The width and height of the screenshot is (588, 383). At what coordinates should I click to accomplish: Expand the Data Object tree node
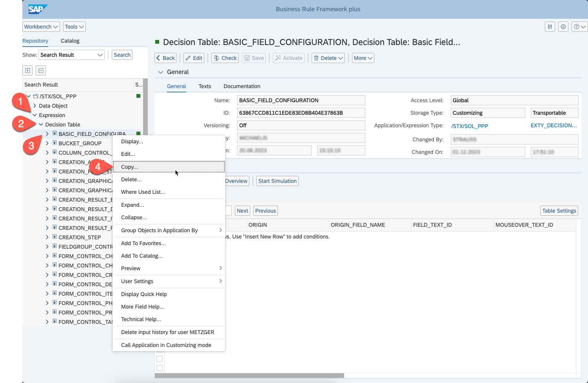[x=35, y=106]
